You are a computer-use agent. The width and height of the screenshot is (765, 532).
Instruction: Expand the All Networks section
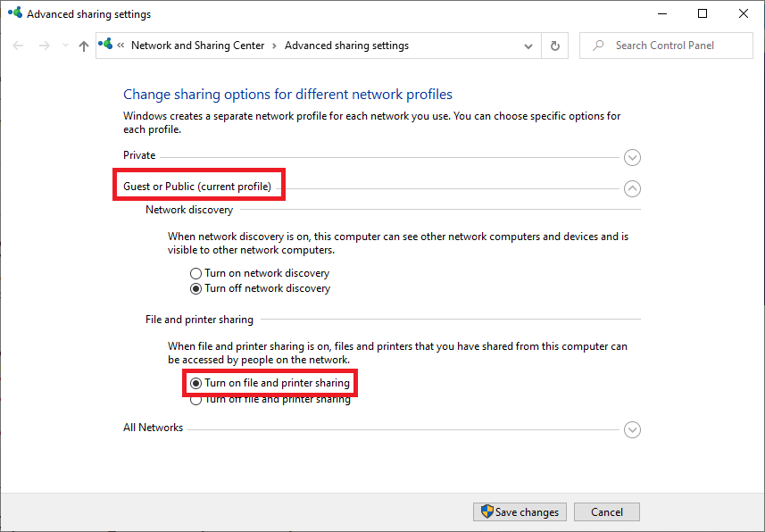click(632, 430)
